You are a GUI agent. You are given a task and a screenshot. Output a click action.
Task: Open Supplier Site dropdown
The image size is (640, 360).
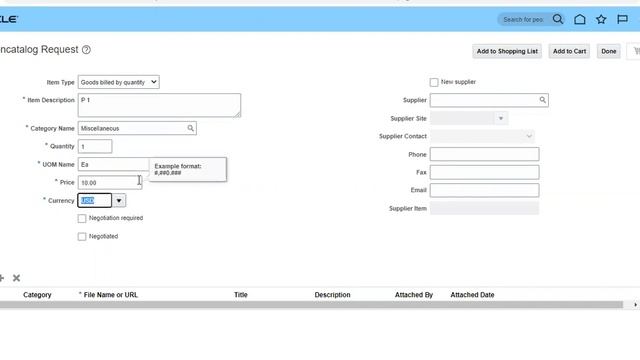click(x=500, y=118)
